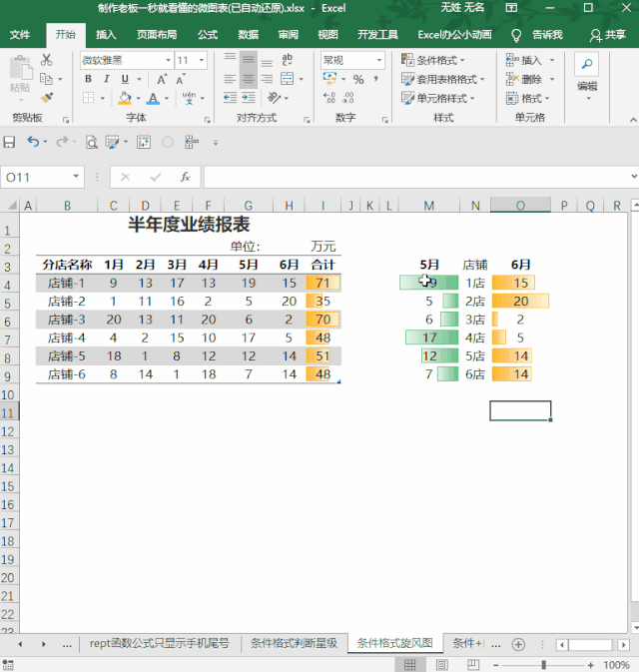Align text to the left

(x=230, y=79)
